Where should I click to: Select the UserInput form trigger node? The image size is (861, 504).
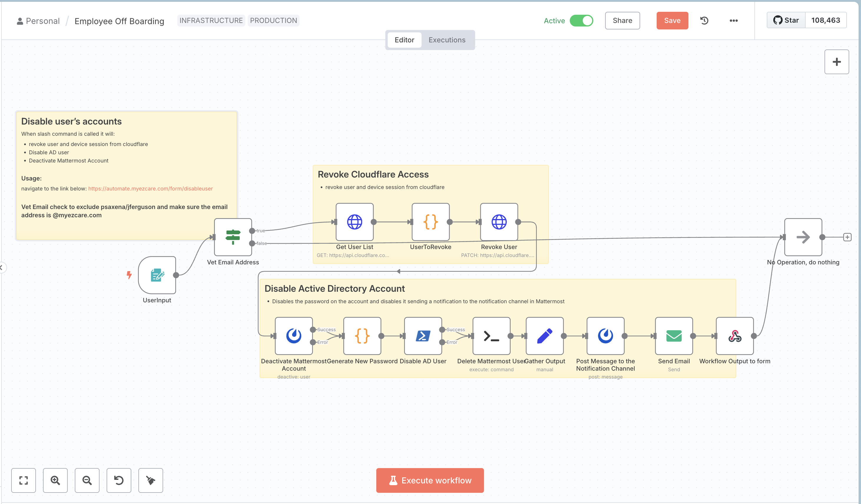coord(157,276)
